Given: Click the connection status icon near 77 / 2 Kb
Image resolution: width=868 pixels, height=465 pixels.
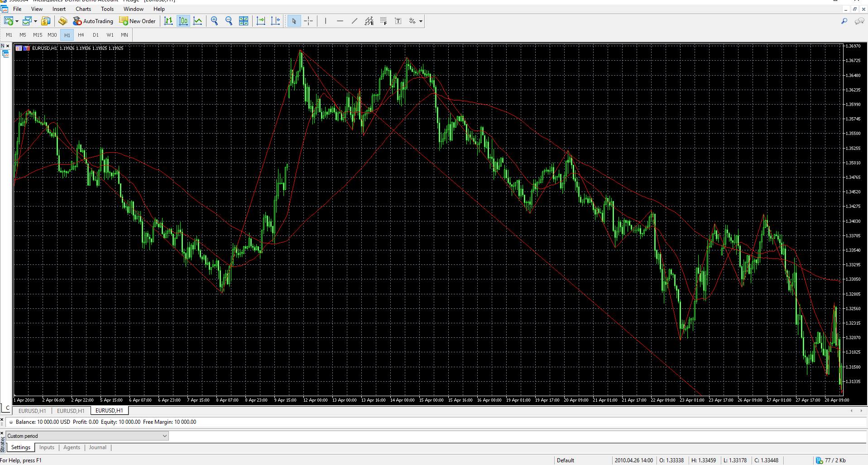Looking at the screenshot, I should pos(819,460).
